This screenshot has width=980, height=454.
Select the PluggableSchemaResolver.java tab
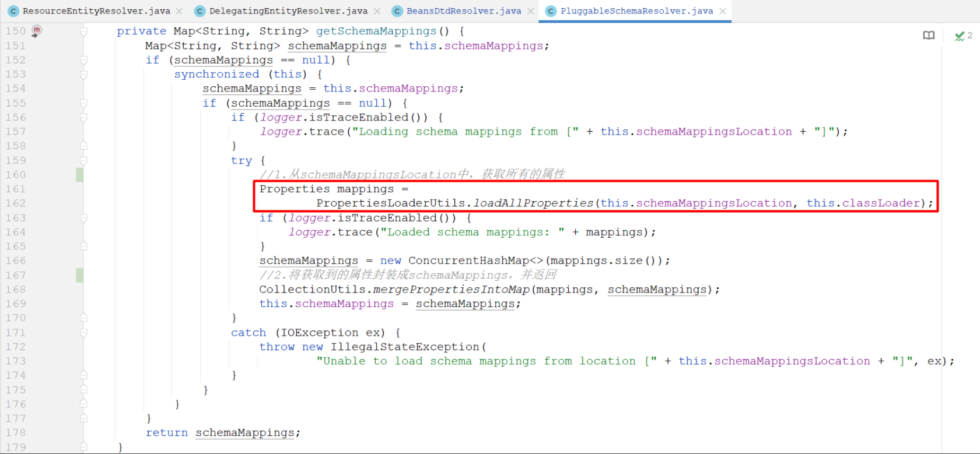tap(636, 11)
